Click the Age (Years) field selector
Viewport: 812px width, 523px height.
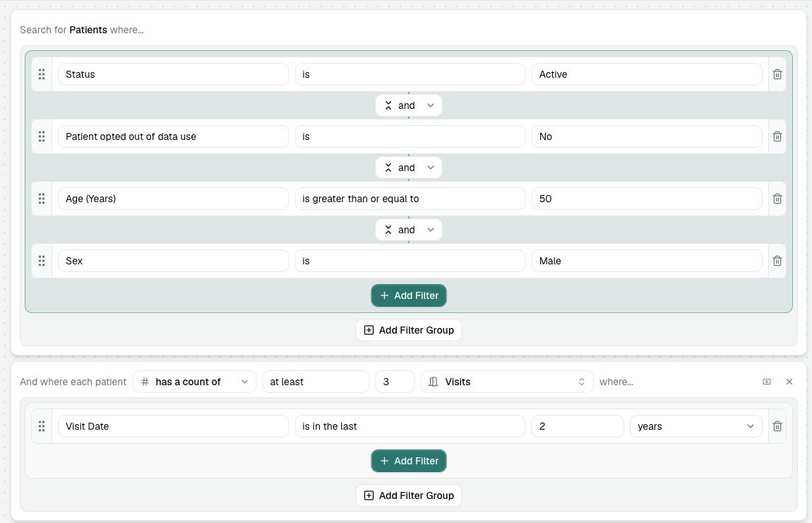tap(173, 199)
